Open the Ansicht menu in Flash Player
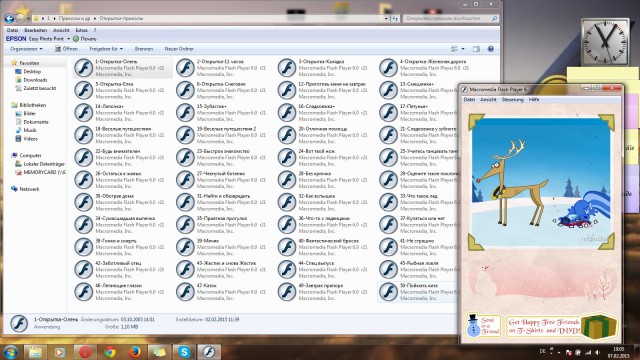 (488, 100)
